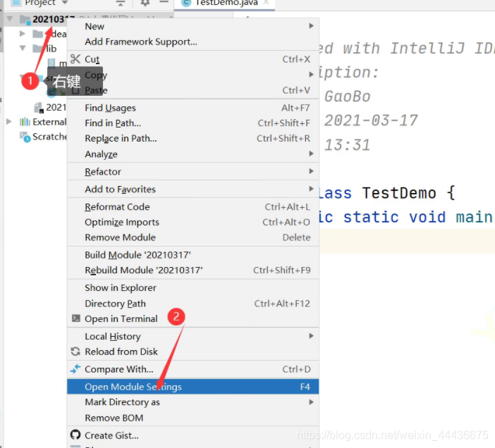Image resolution: width=495 pixels, height=448 pixels.
Task: Select Reload from Disk
Action: (193, 351)
